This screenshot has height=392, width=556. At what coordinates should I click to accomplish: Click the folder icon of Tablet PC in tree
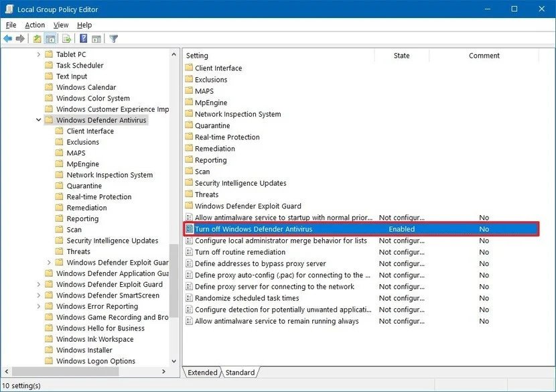click(x=50, y=54)
